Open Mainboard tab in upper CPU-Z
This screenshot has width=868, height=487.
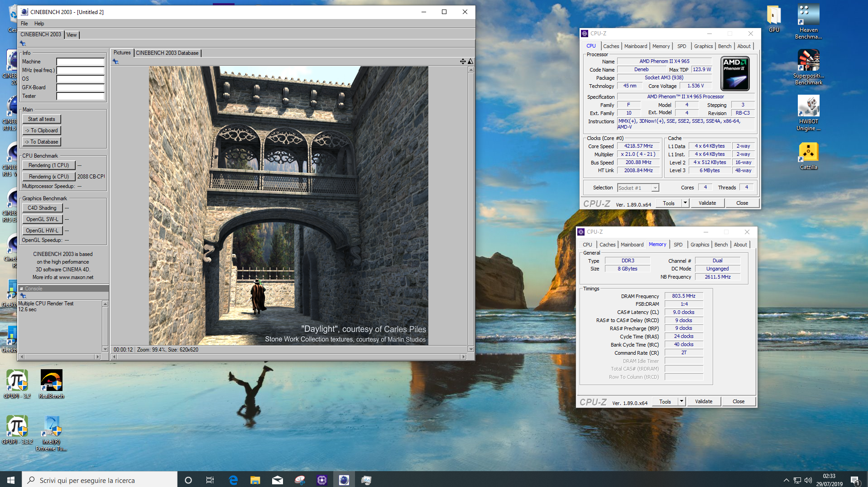(635, 46)
